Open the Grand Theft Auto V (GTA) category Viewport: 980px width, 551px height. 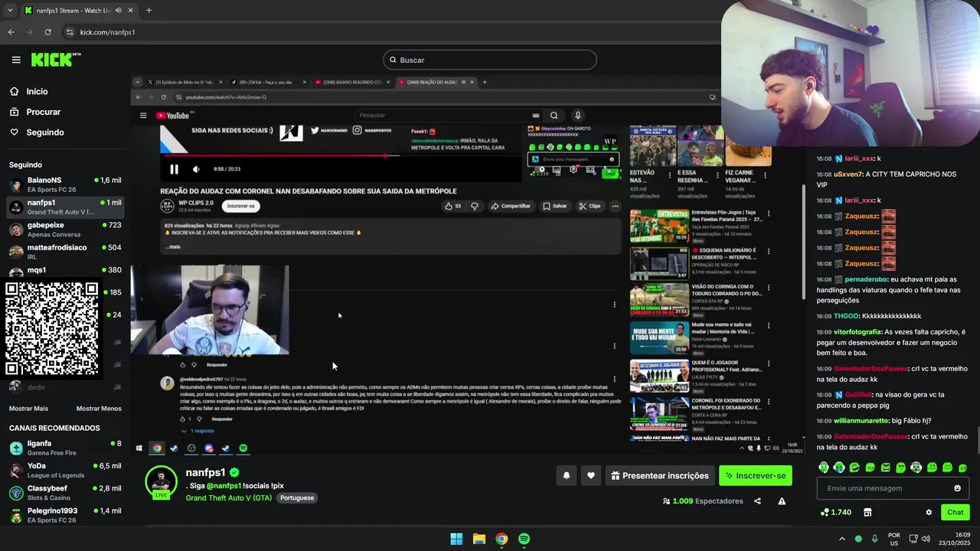pyautogui.click(x=228, y=497)
